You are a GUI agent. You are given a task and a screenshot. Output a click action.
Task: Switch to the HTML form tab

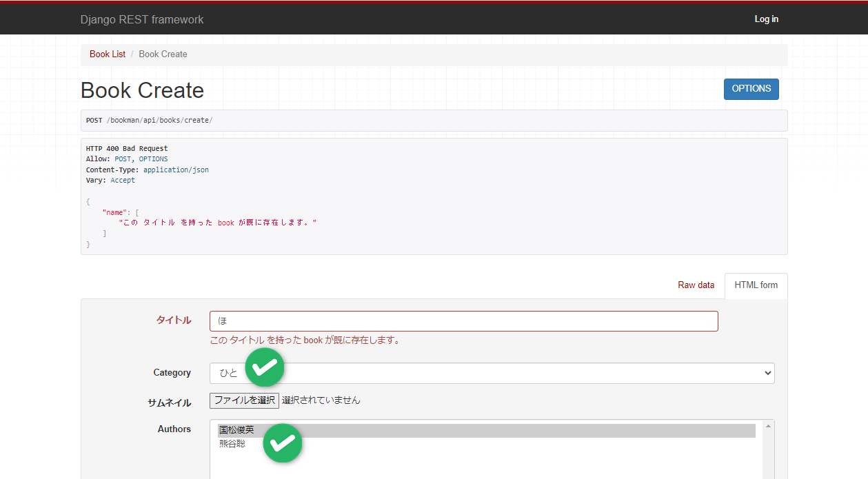(x=756, y=285)
